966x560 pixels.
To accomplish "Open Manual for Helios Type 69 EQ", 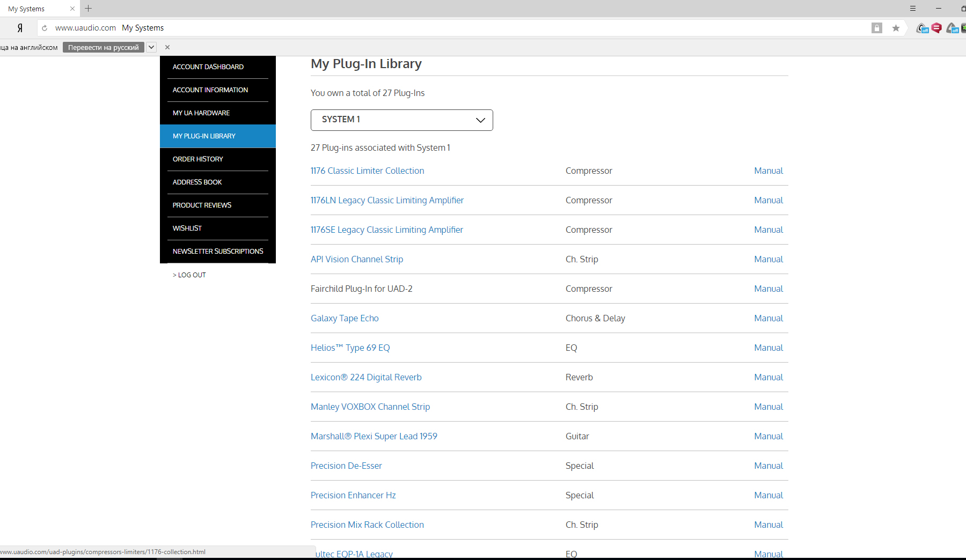I will click(x=769, y=348).
